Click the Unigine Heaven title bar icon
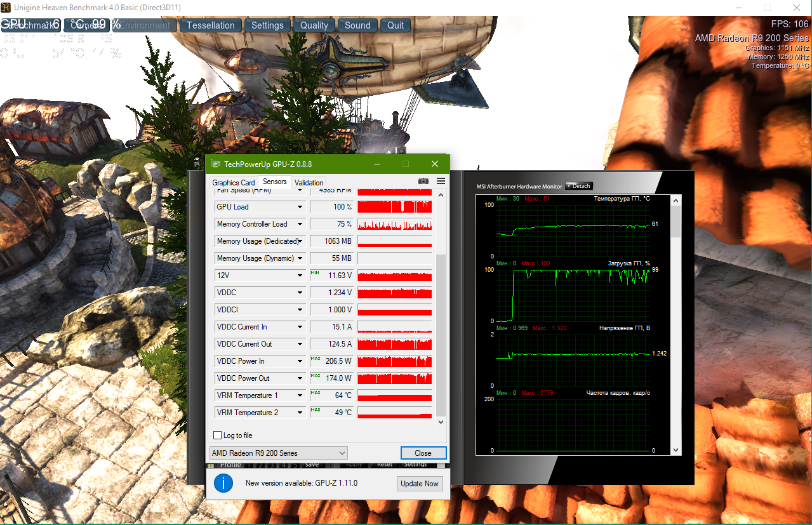The image size is (812, 525). 6,7
